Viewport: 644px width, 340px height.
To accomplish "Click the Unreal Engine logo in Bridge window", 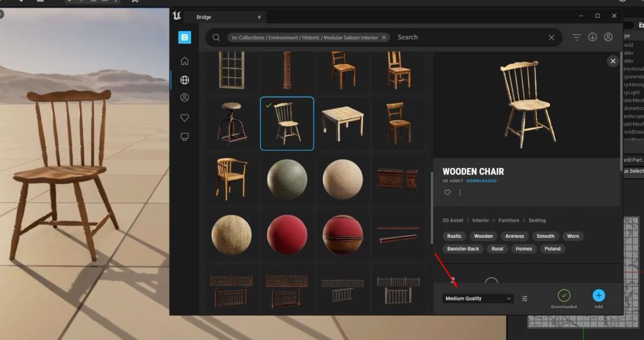I will pyautogui.click(x=176, y=16).
